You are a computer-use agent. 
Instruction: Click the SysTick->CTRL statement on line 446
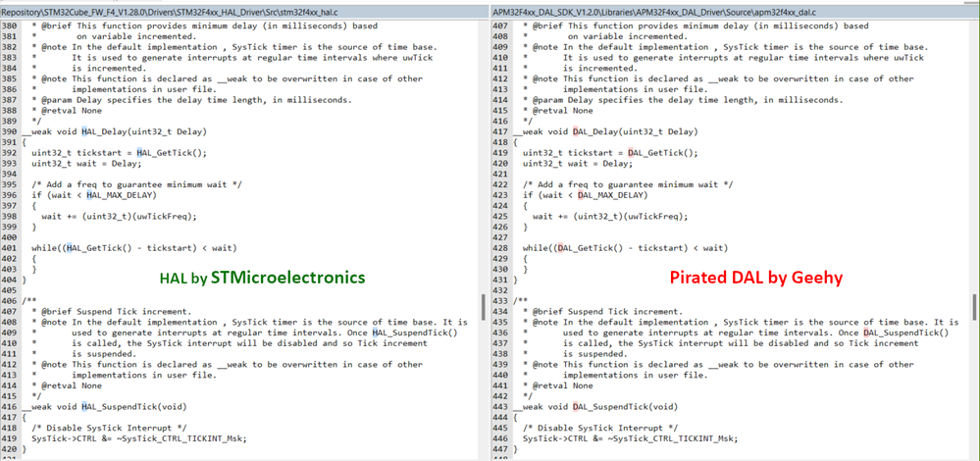click(631, 438)
